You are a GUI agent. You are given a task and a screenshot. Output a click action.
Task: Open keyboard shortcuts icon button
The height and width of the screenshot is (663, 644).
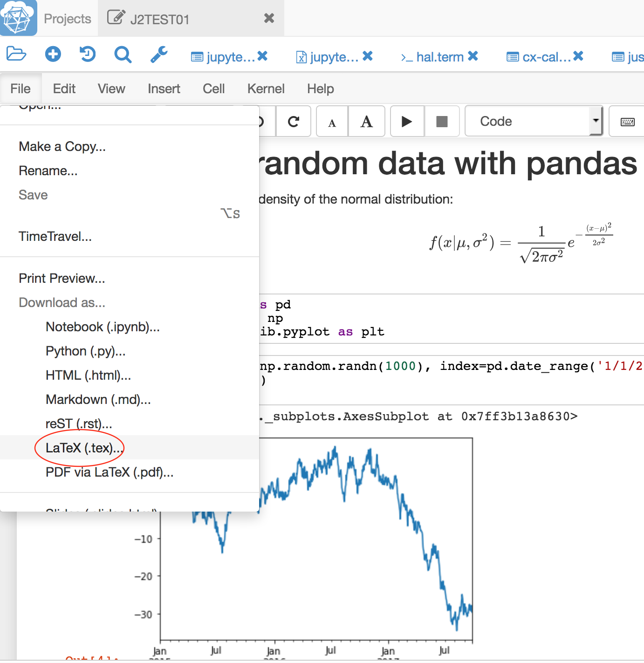coord(627,122)
